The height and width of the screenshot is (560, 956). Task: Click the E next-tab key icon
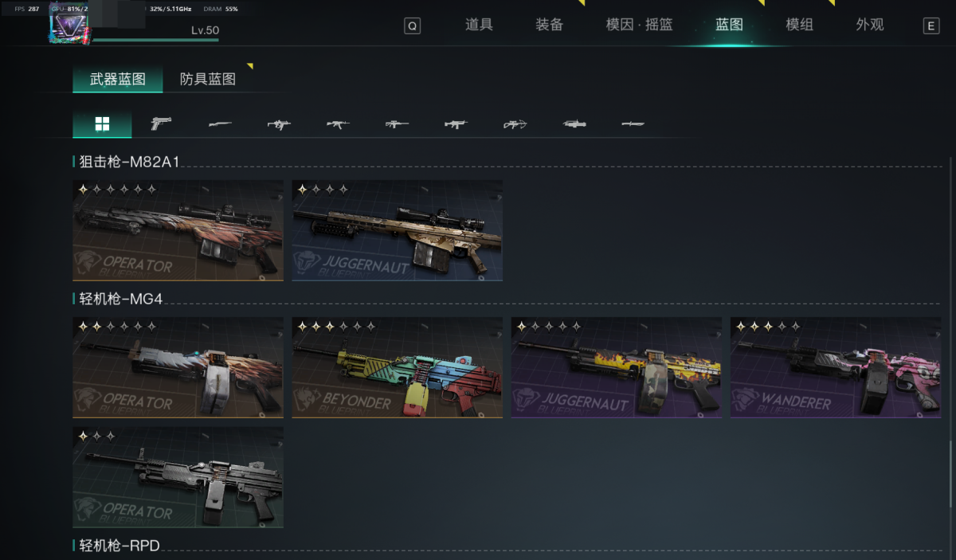tap(931, 25)
